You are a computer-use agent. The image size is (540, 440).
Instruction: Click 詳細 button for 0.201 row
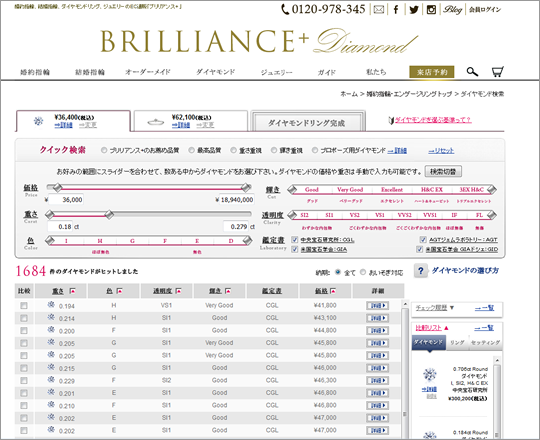tap(377, 393)
